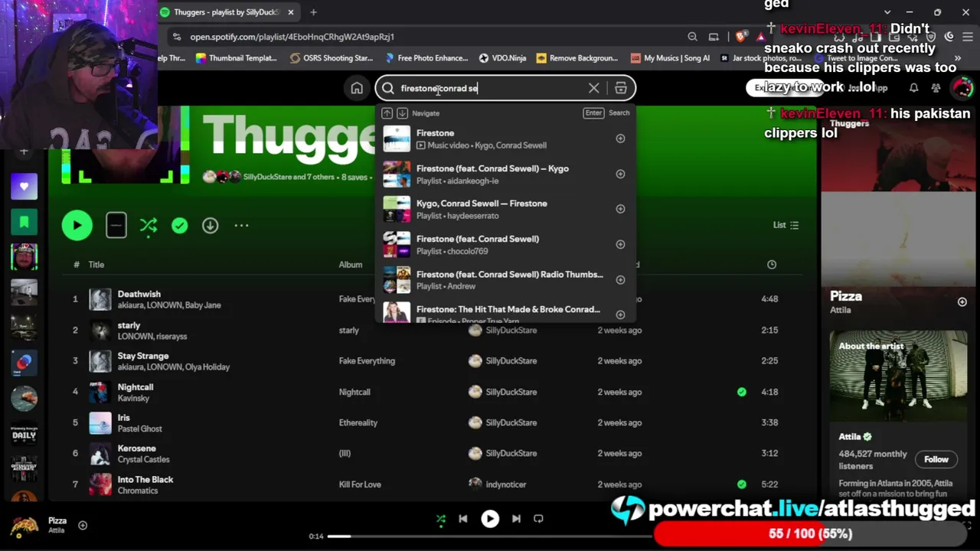This screenshot has height=551, width=980.
Task: Select the Deathwish track title
Action: point(139,294)
